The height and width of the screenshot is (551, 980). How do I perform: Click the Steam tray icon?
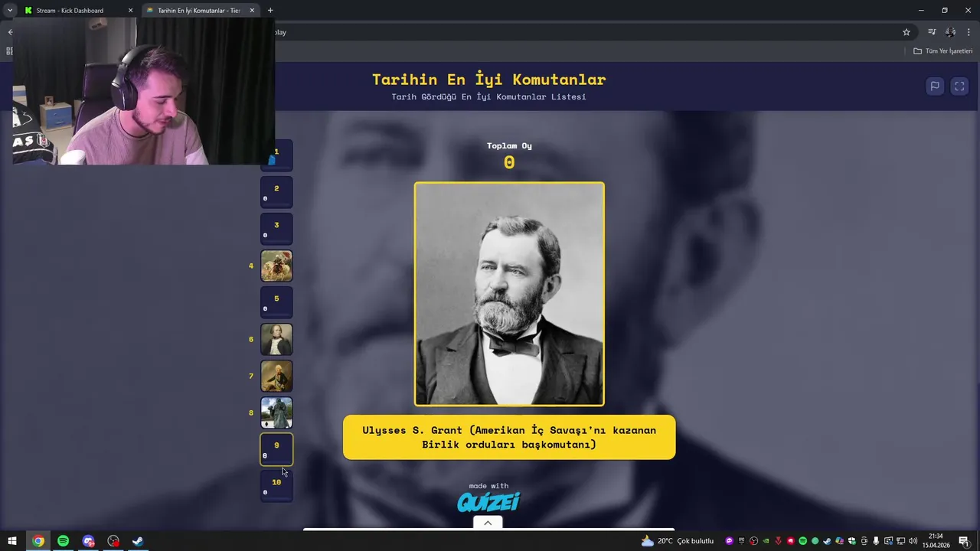(827, 541)
